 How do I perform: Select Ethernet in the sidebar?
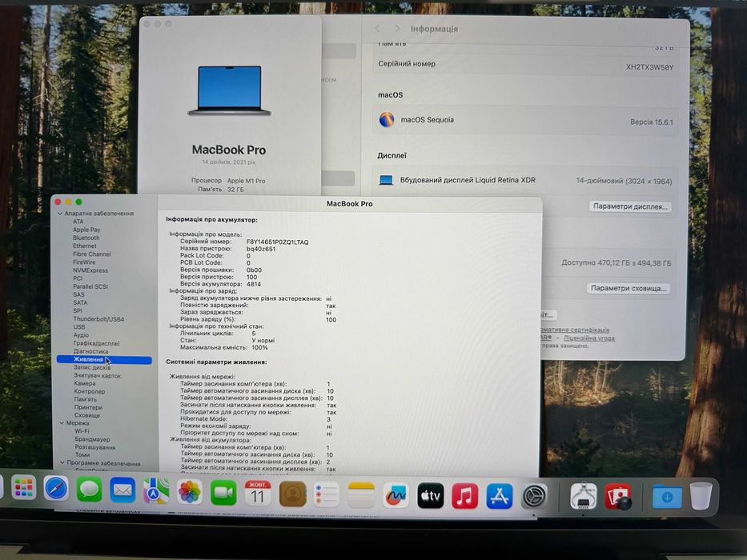pos(85,246)
